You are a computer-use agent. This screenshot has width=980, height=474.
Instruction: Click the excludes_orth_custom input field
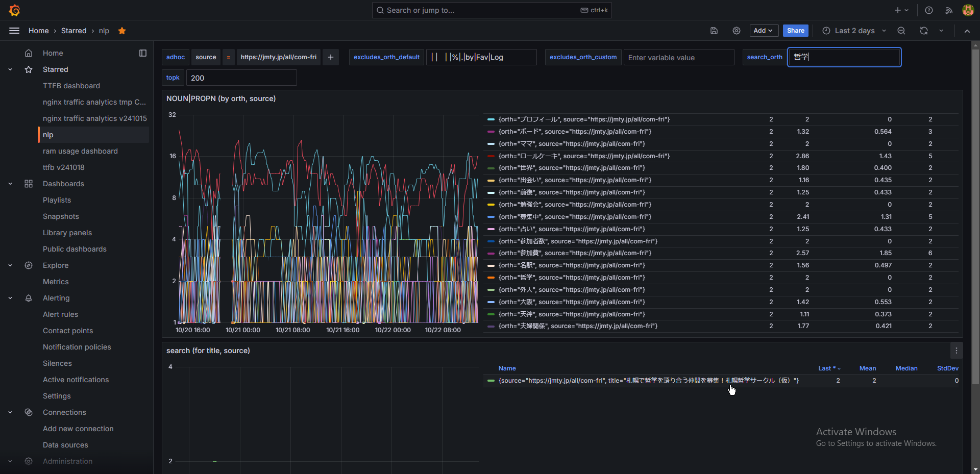pyautogui.click(x=678, y=58)
